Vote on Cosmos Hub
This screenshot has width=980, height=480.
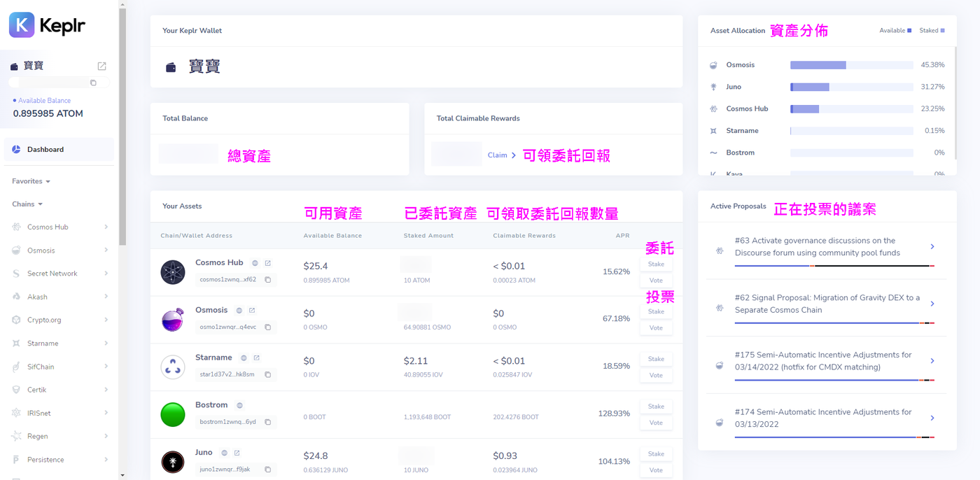(x=656, y=281)
